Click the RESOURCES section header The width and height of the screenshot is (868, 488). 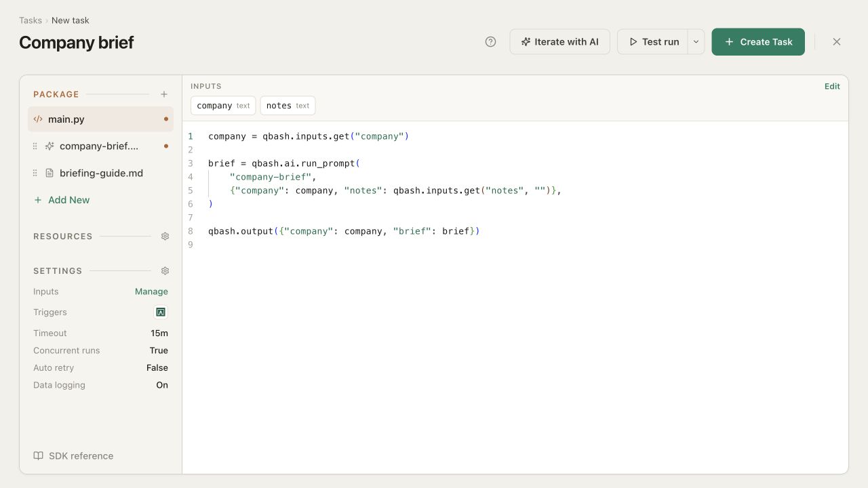63,237
